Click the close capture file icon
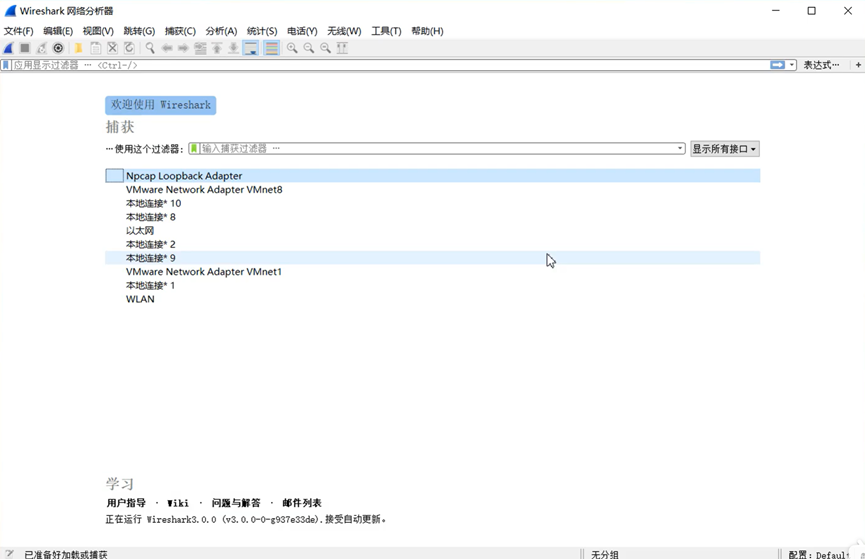865x559 pixels. pyautogui.click(x=113, y=48)
